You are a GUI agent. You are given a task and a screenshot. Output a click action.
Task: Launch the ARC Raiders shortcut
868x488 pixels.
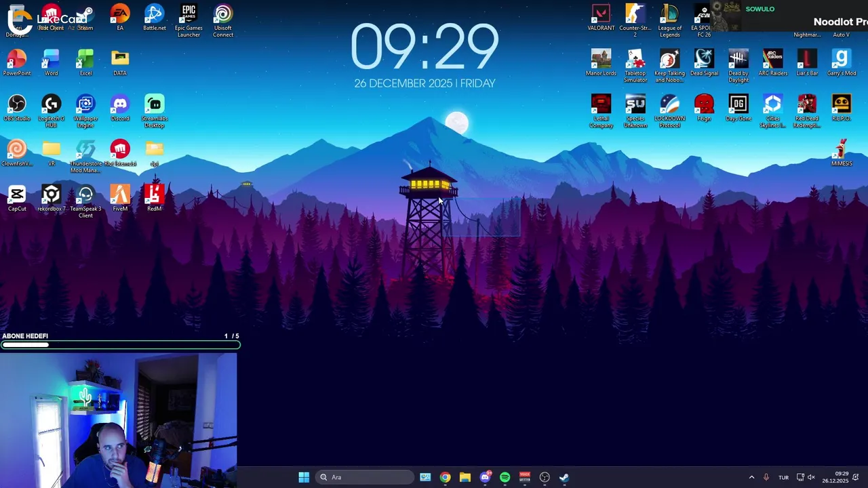coord(772,63)
